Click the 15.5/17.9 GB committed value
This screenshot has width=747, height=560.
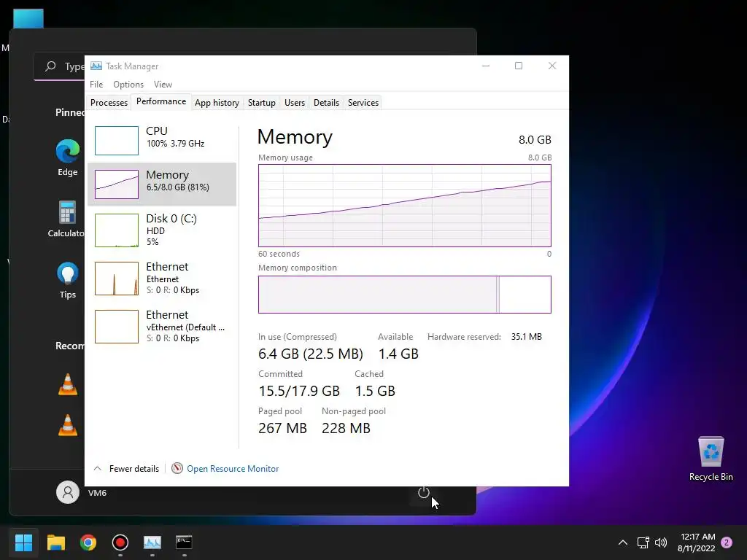point(298,391)
